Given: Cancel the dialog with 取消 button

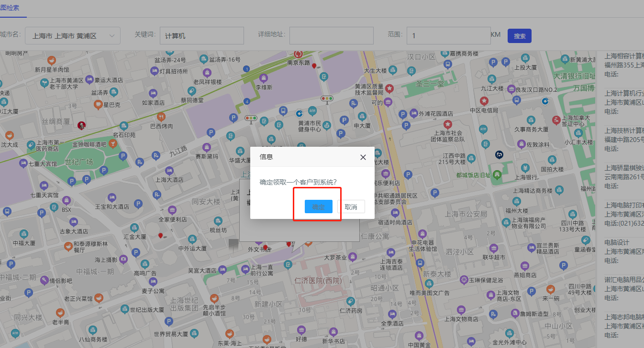Looking at the screenshot, I should pyautogui.click(x=351, y=207).
